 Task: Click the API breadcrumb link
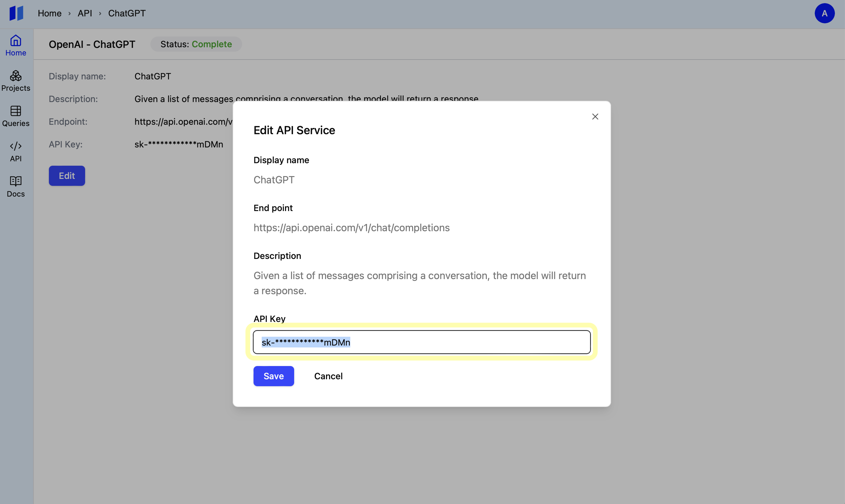[84, 13]
